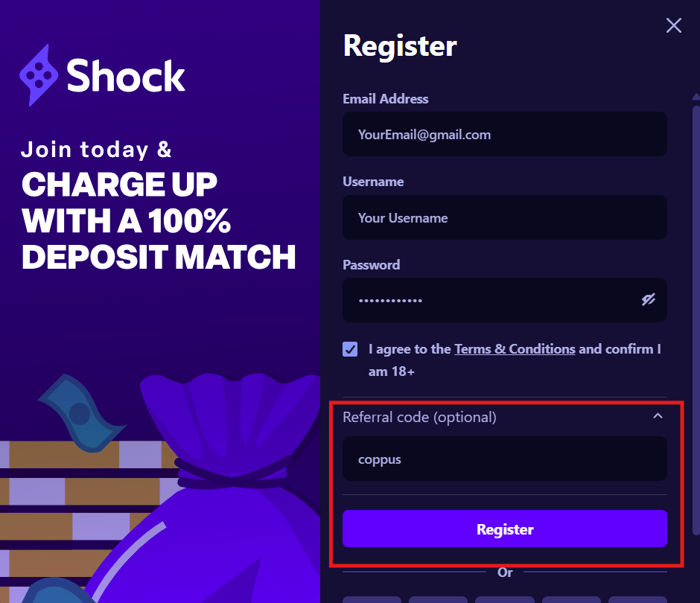Image resolution: width=700 pixels, height=603 pixels.
Task: Click the Referral code (optional) label
Action: point(419,417)
